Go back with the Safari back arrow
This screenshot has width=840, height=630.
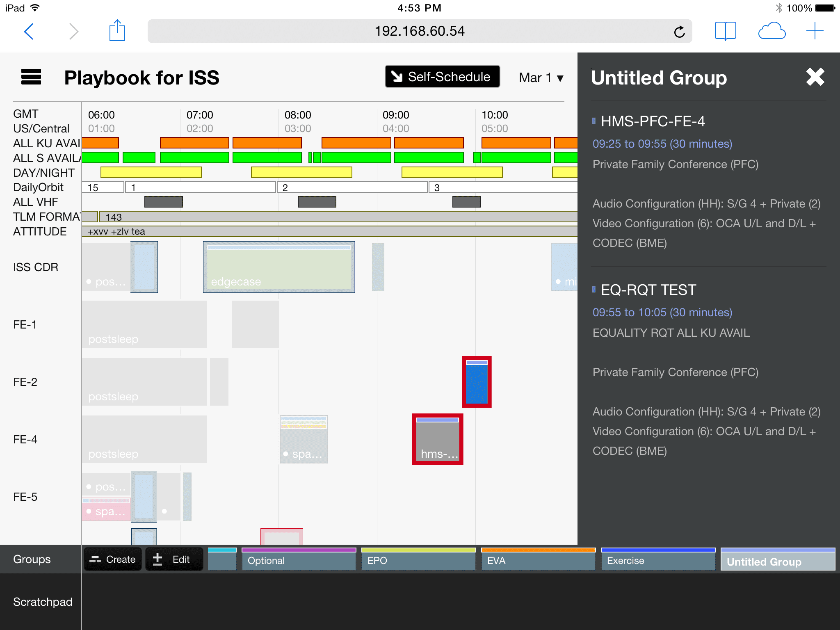click(29, 31)
